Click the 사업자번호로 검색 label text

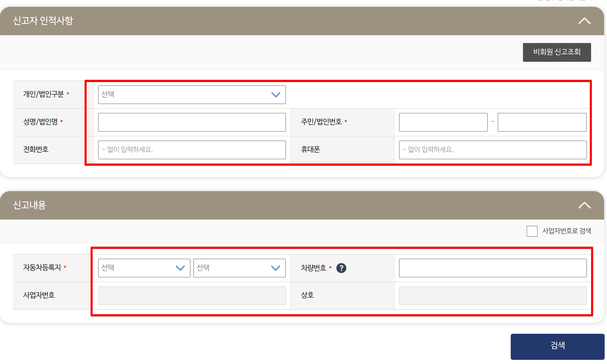coord(567,231)
